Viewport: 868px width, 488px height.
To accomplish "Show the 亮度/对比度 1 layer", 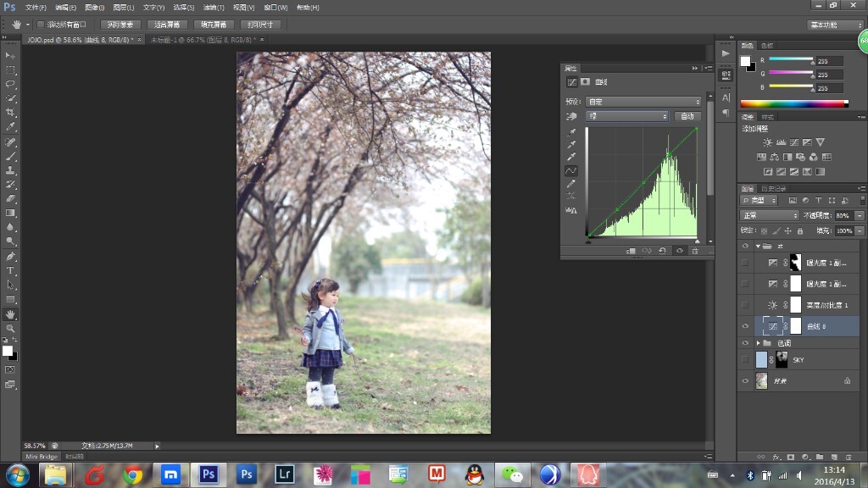I will pyautogui.click(x=745, y=305).
